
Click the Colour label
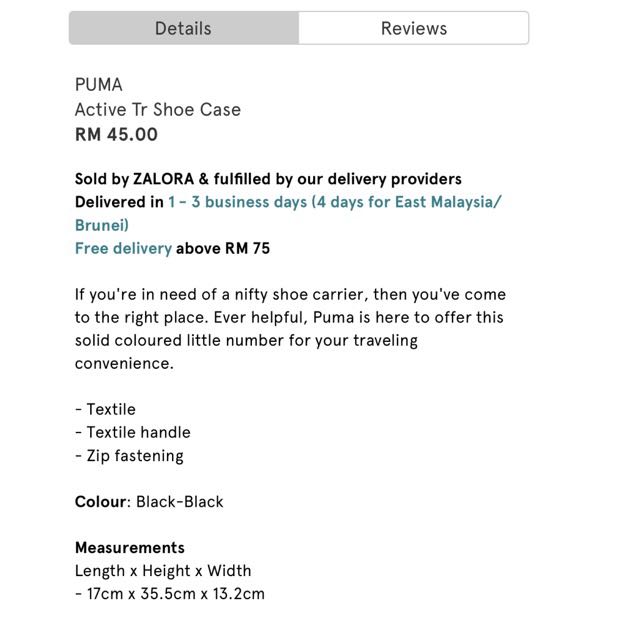click(x=100, y=502)
